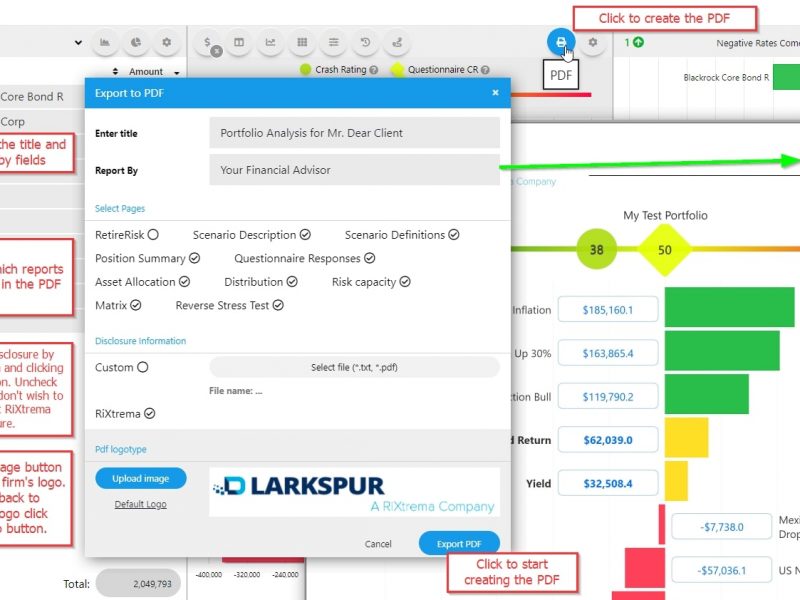Open the pie chart view icon
This screenshot has height=600, width=800.
(x=136, y=43)
